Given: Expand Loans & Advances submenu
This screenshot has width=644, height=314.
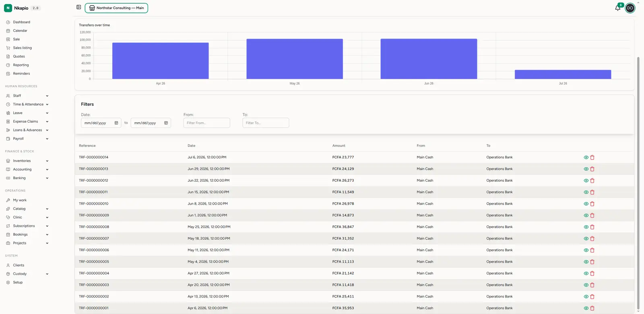Looking at the screenshot, I should pyautogui.click(x=47, y=130).
